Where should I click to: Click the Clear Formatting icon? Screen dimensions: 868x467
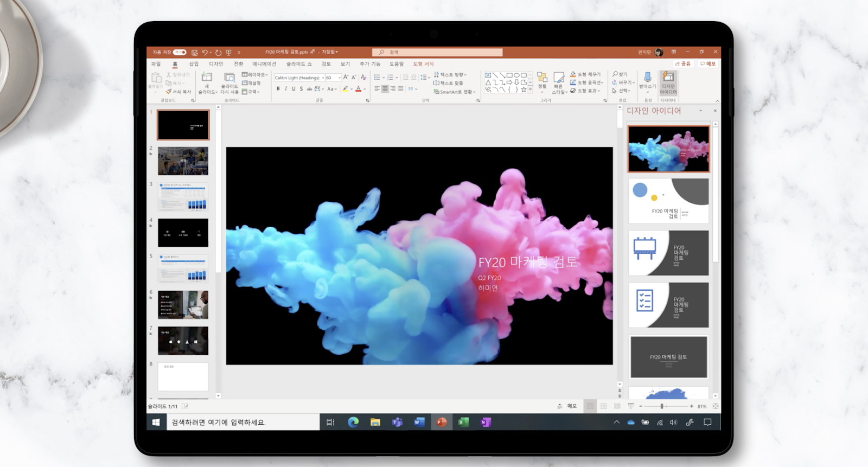(x=363, y=78)
